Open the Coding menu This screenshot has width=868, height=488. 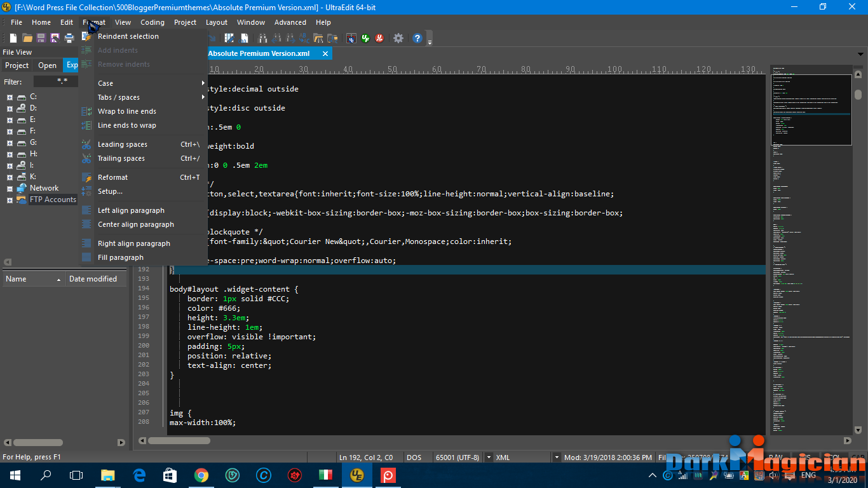point(153,22)
